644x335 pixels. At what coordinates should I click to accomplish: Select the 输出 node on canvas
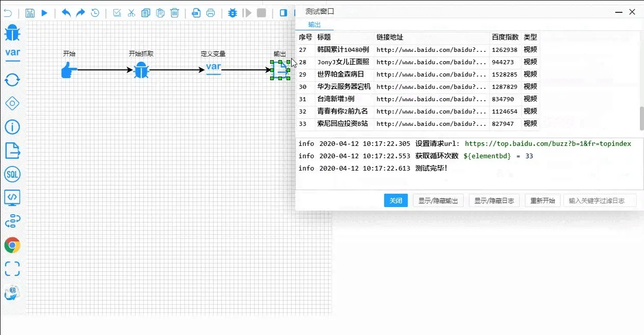pos(280,70)
